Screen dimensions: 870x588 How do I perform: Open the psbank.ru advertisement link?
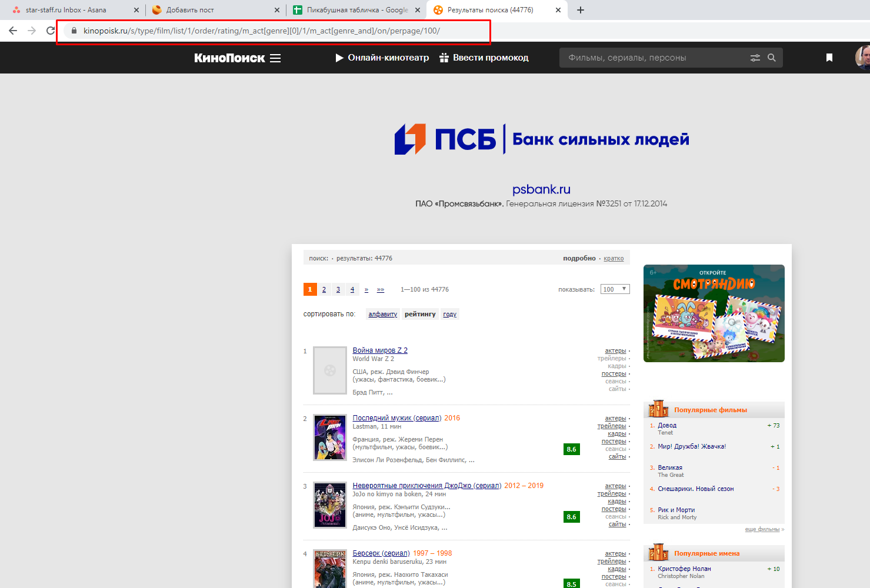(541, 189)
